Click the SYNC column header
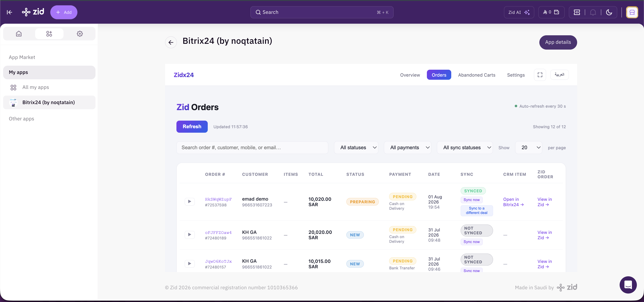644x302 pixels. (467, 174)
